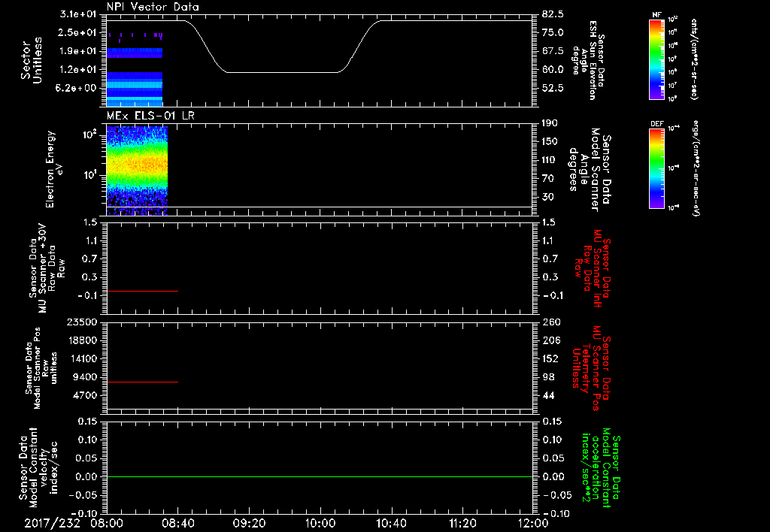Screen dimensions: 770x532
Task: Select the "NPI Vector Data" panel title
Action: [153, 7]
